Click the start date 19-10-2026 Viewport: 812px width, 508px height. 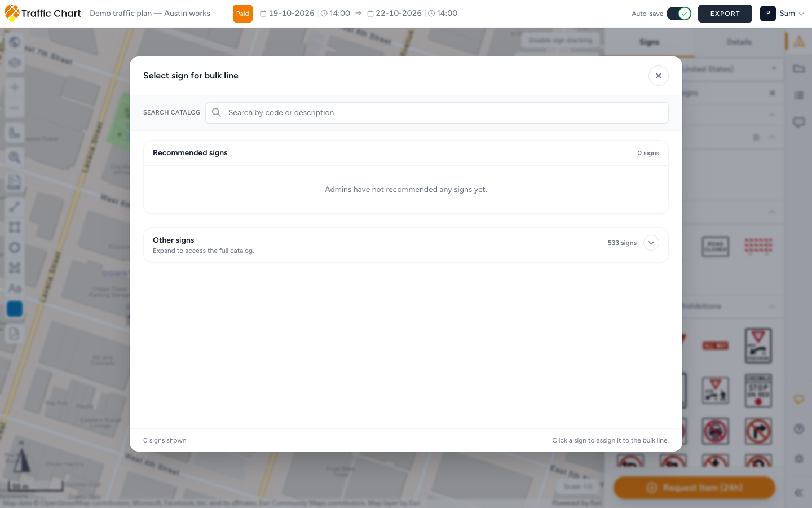292,14
